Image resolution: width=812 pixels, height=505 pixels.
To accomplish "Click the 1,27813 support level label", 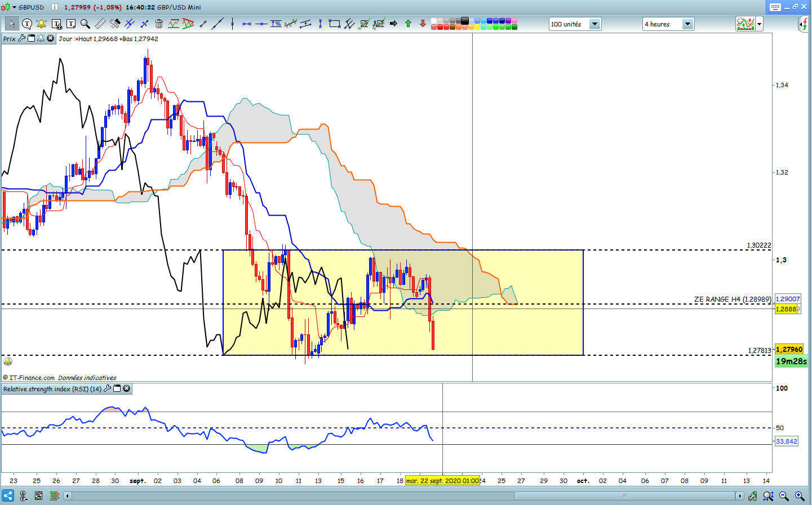I will (760, 350).
